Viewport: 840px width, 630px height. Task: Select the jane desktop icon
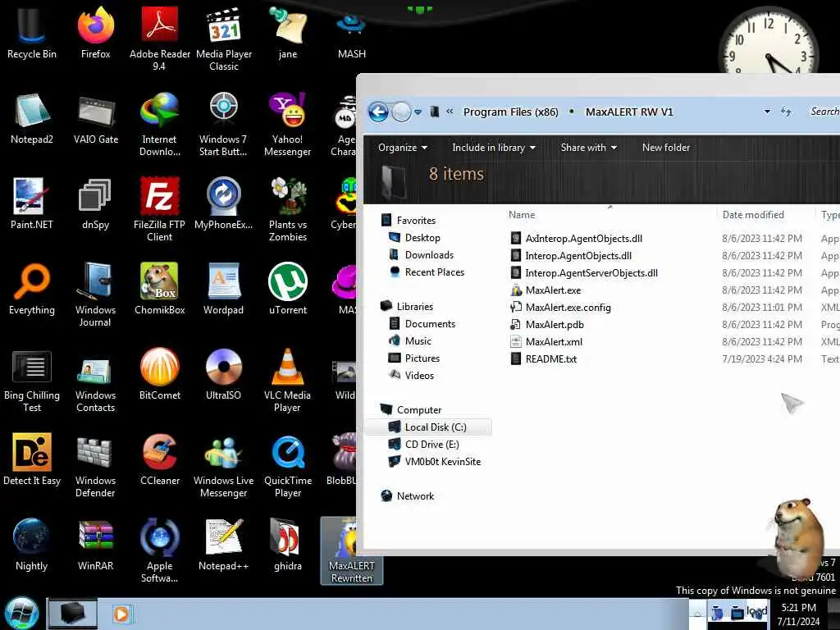click(x=288, y=33)
